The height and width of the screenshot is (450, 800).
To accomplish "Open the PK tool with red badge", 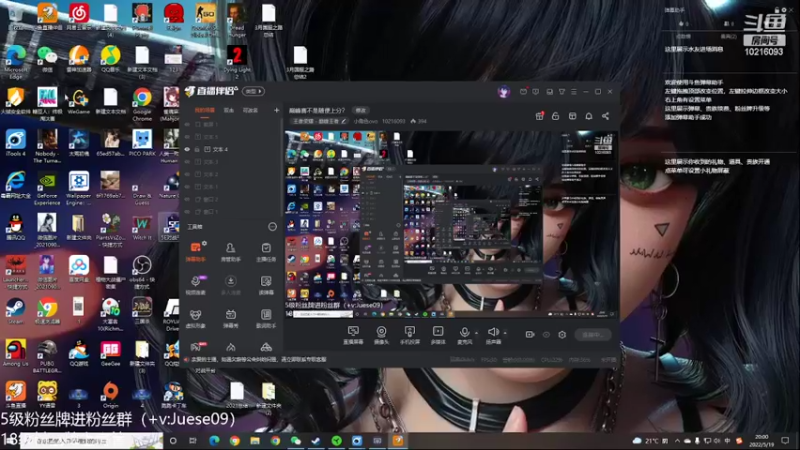I will 196,347.
